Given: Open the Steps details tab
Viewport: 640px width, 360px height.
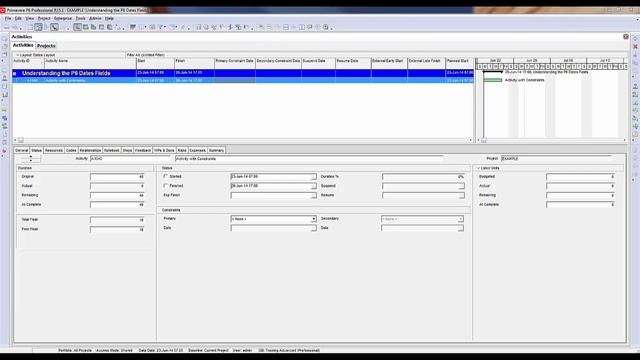Looking at the screenshot, I should (127, 150).
